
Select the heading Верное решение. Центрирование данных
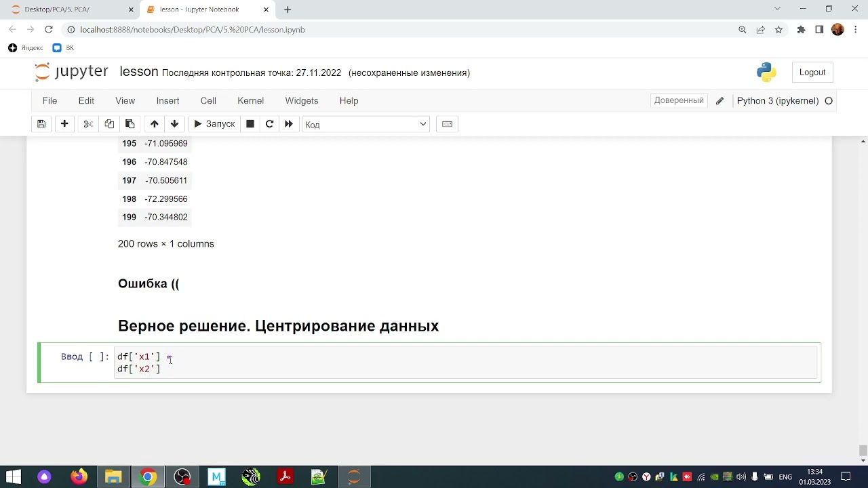tap(278, 326)
